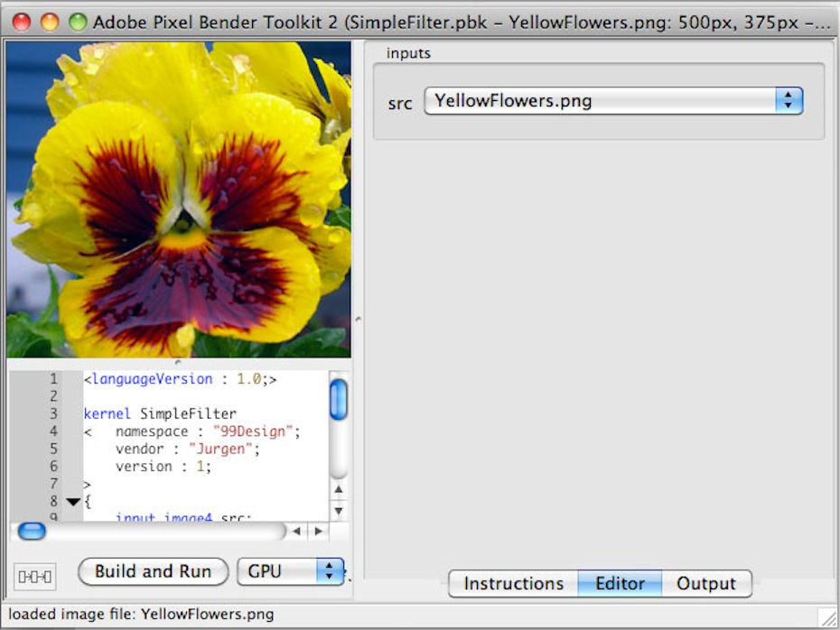Click the code editor scroll down arrow
This screenshot has width=840, height=630.
click(x=339, y=510)
